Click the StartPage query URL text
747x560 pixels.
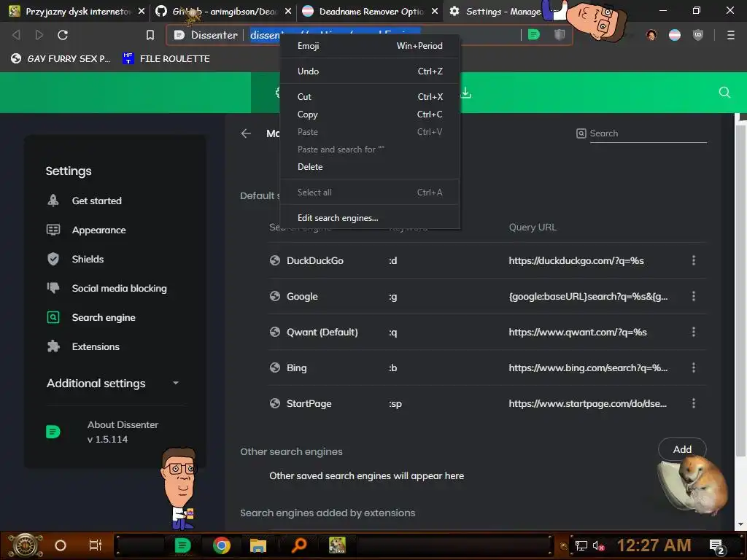point(587,403)
